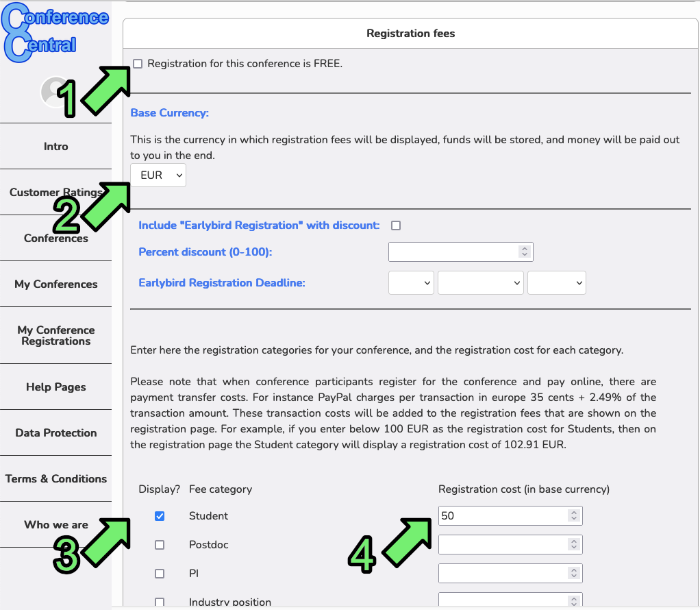Uncheck the Student fee category

(160, 516)
